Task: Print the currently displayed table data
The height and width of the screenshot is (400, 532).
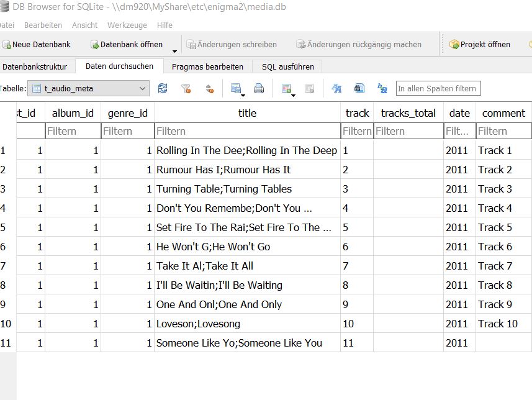Action: 259,89
